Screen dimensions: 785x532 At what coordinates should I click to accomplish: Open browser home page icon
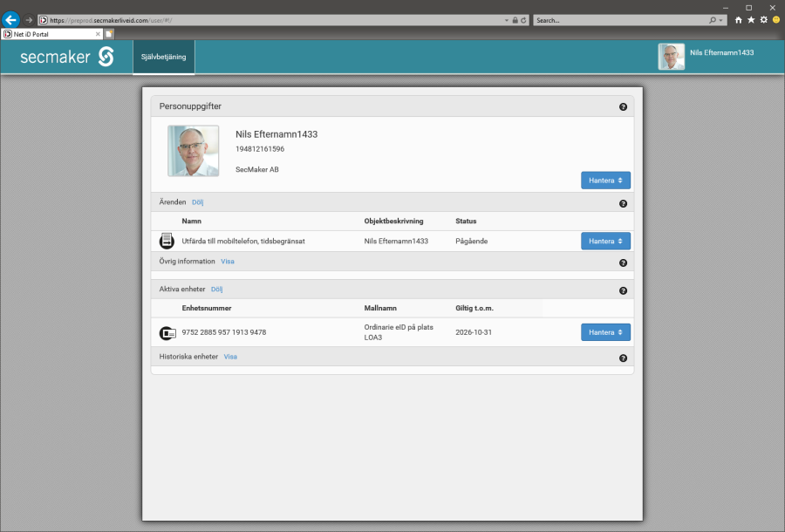(x=739, y=20)
